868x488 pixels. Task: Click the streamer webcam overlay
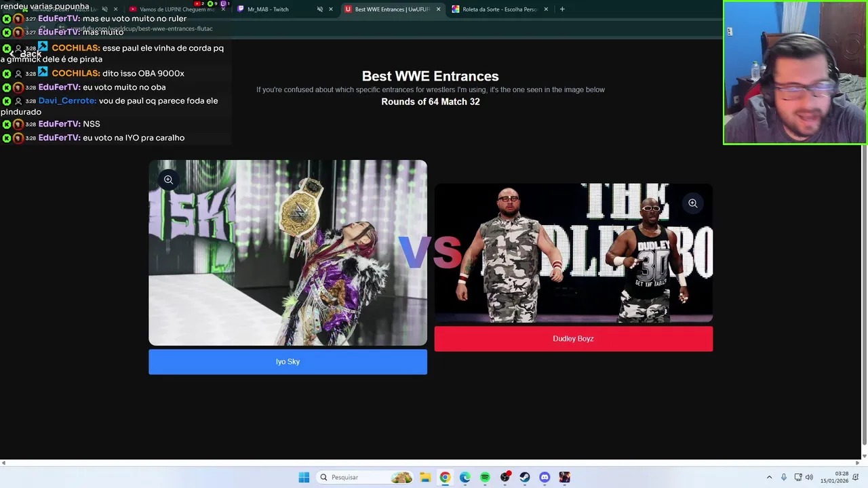click(x=795, y=72)
